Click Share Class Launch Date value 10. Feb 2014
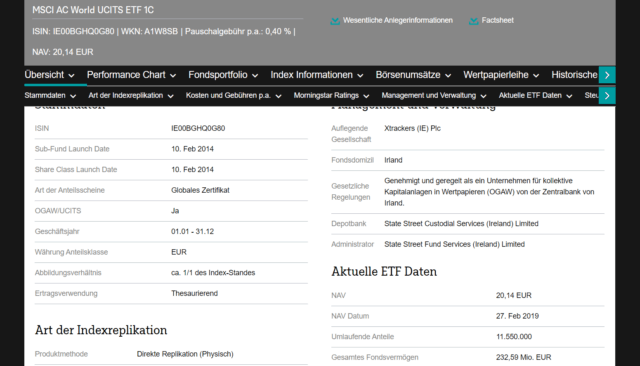This screenshot has width=640, height=366. pos(192,170)
